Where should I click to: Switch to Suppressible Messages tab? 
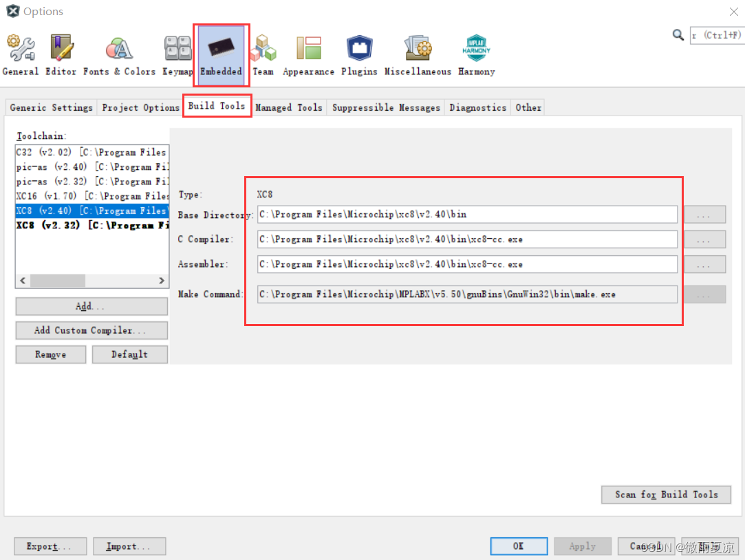click(386, 107)
